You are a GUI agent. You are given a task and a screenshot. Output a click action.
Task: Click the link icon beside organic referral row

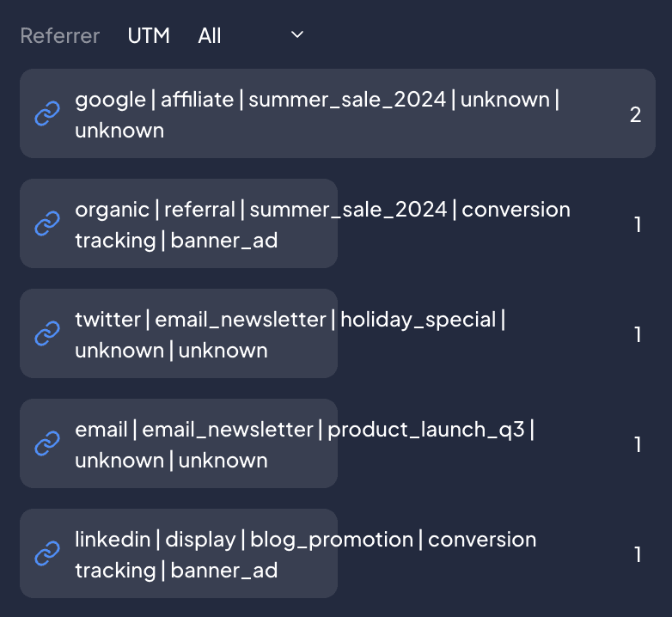[x=46, y=224]
